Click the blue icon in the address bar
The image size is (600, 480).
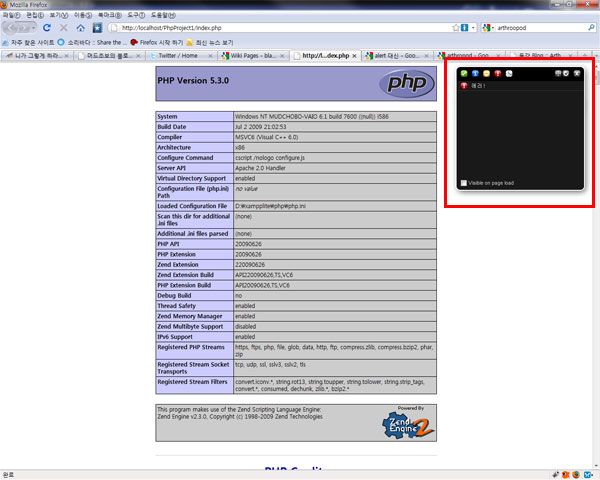tap(465, 28)
